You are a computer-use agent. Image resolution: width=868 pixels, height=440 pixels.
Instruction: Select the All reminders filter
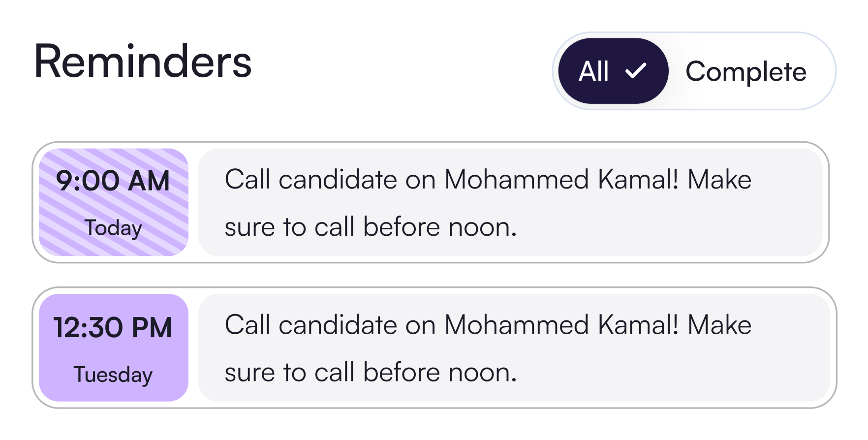coord(613,71)
